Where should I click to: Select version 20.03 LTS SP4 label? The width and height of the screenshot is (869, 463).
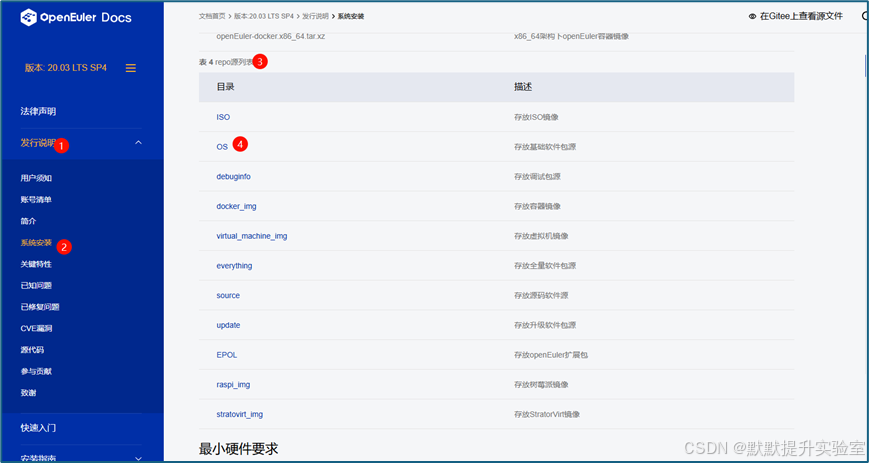click(65, 68)
